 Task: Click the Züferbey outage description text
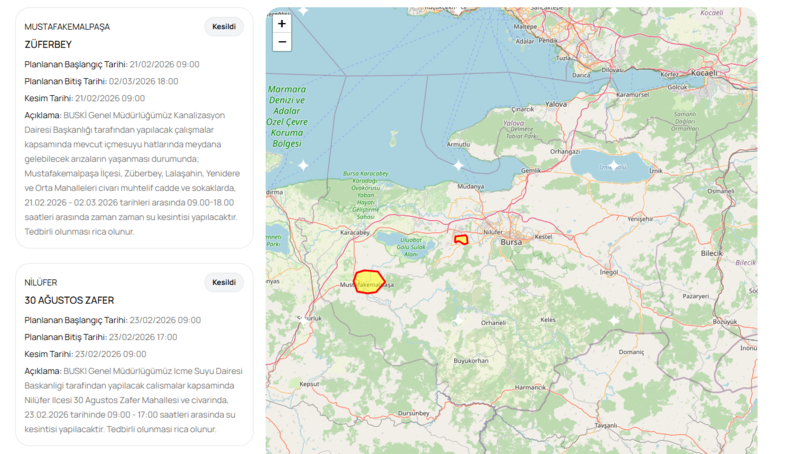[130, 173]
